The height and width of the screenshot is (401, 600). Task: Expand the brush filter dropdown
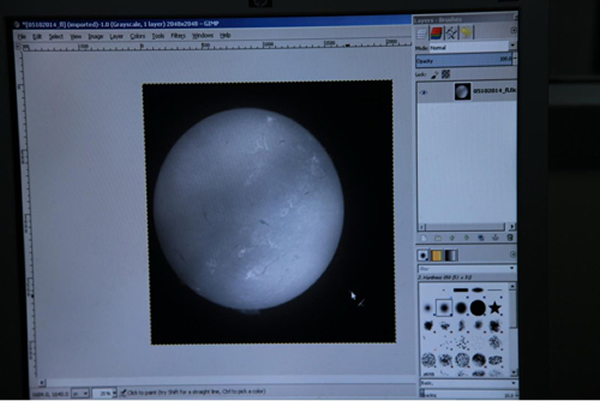tap(511, 269)
